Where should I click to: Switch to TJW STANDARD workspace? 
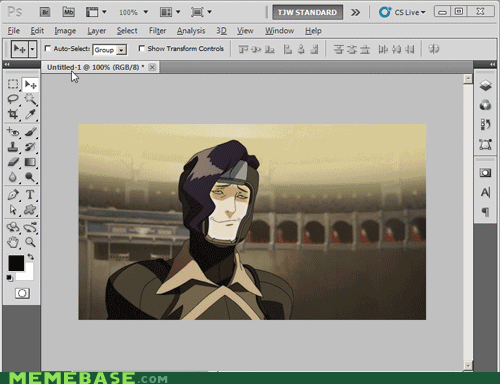[x=307, y=12]
